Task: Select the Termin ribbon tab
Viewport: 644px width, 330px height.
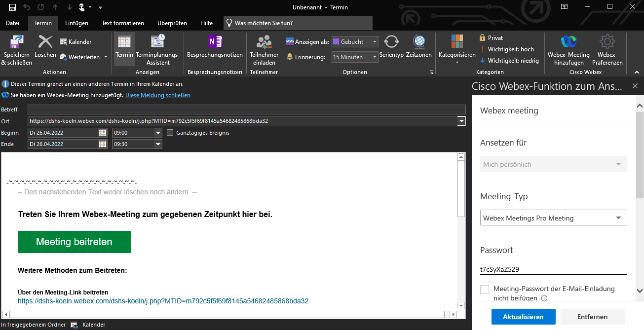Action: pos(43,23)
